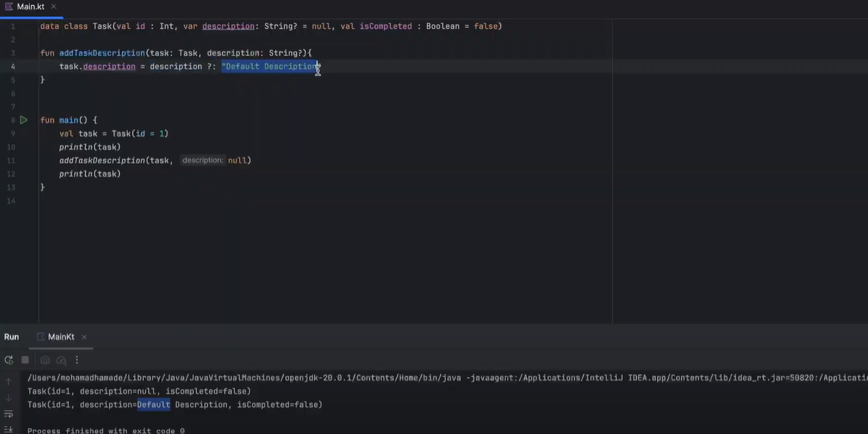This screenshot has width=868, height=434.
Task: Toggle scroll to end in console
Action: [9, 430]
